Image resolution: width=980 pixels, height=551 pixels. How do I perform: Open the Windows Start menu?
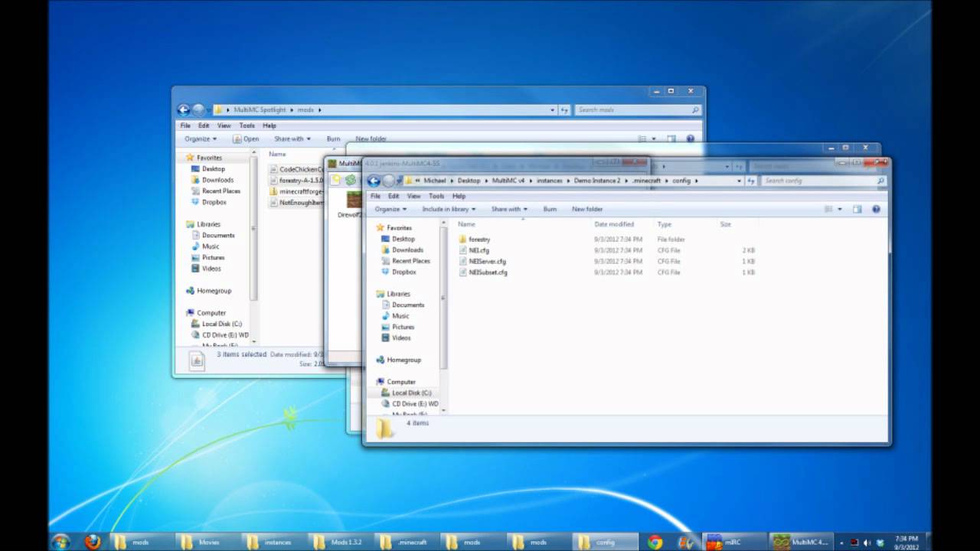pyautogui.click(x=60, y=542)
